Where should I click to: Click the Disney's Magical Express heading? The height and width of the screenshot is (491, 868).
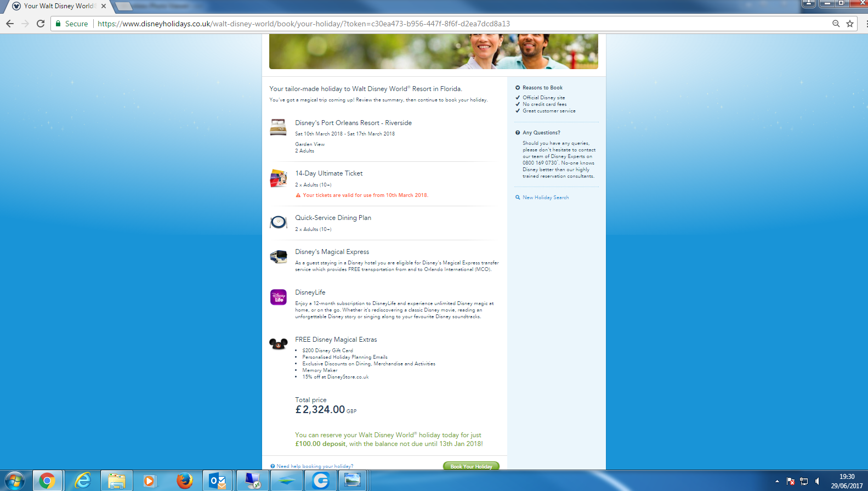[x=332, y=252]
